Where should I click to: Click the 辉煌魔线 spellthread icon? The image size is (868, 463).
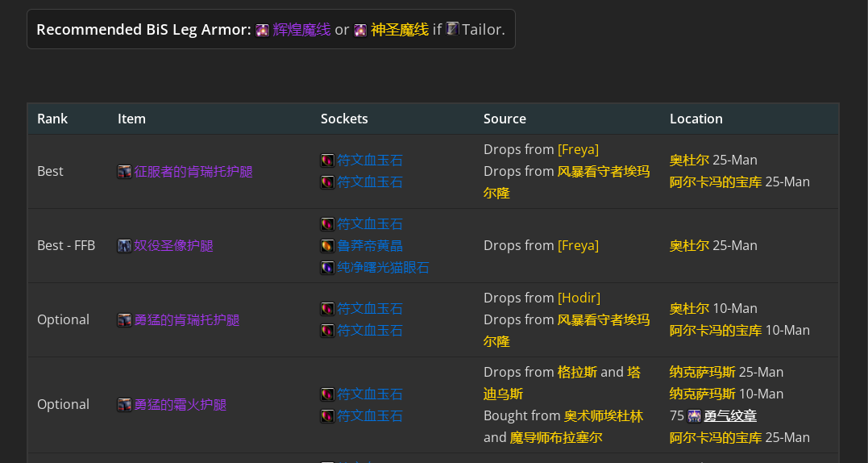(x=263, y=30)
